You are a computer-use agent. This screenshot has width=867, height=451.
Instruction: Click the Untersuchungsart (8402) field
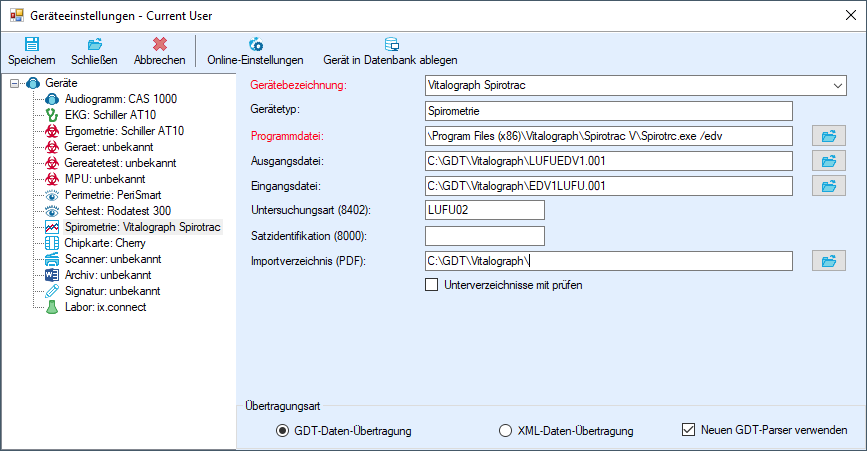click(485, 210)
